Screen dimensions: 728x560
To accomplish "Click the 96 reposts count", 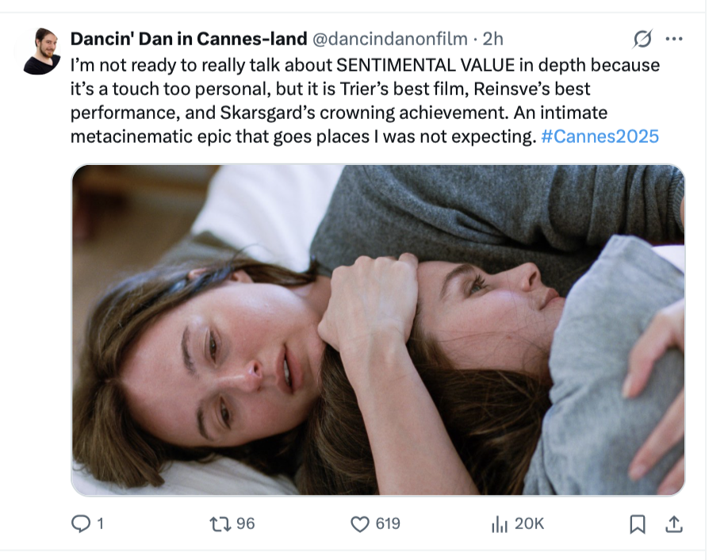I will click(x=245, y=524).
